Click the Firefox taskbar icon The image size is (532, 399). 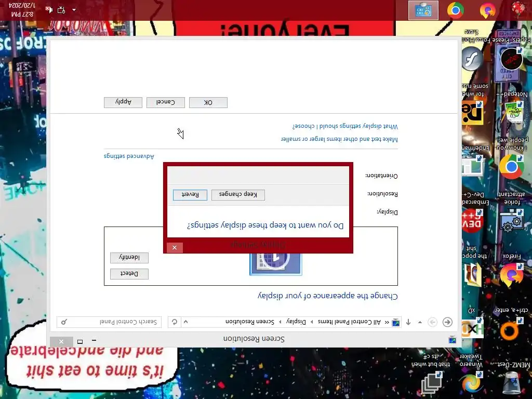click(x=487, y=10)
